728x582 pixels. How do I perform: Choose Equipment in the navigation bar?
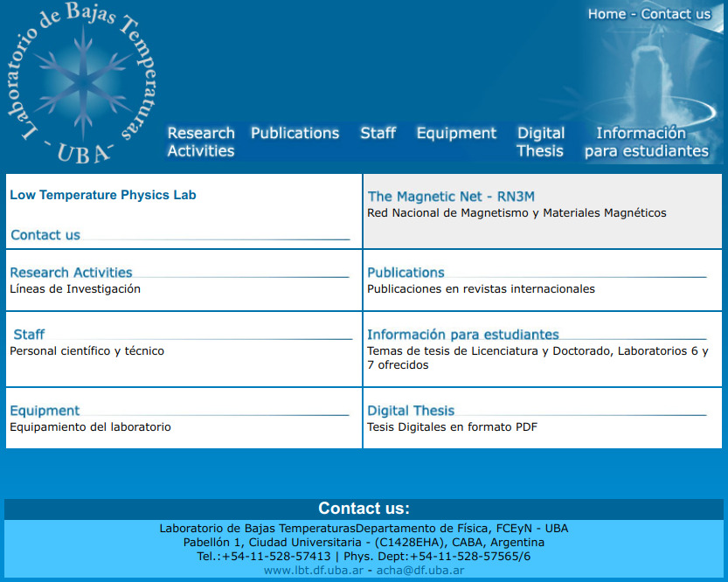456,133
